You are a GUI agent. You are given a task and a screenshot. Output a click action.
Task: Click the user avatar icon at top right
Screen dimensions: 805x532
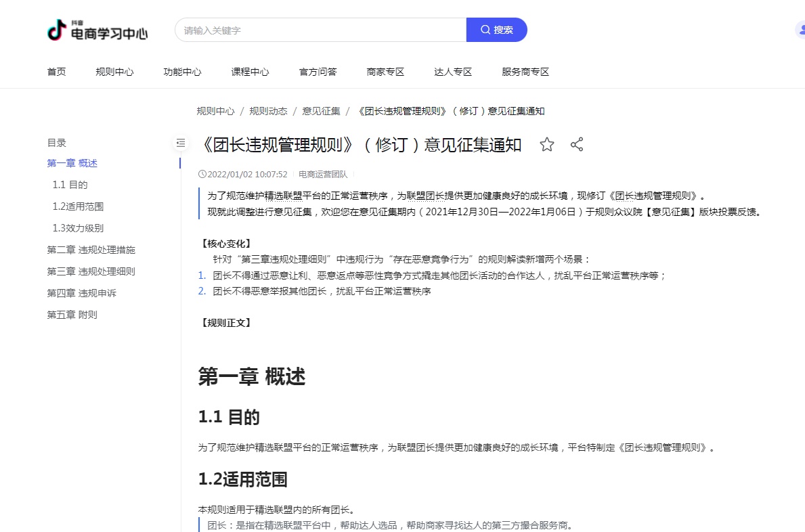click(x=800, y=30)
